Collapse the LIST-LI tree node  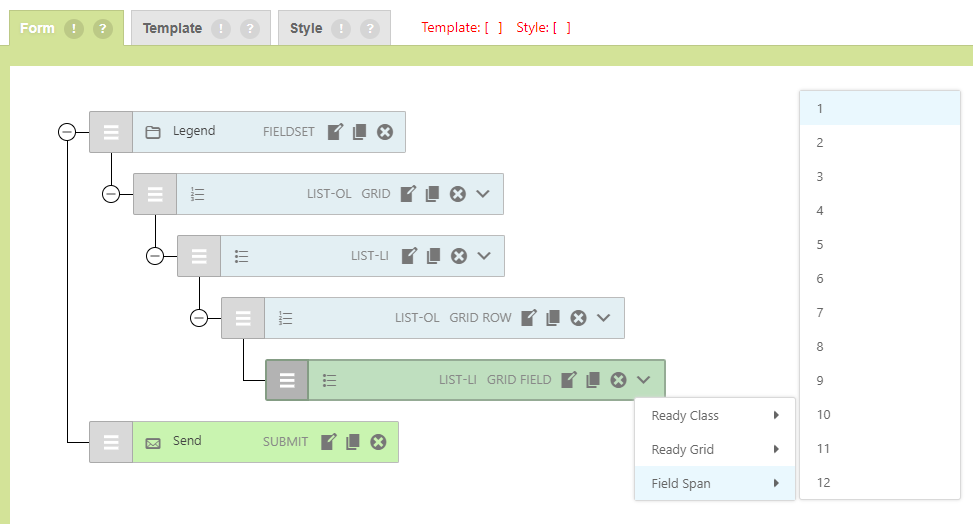[155, 256]
